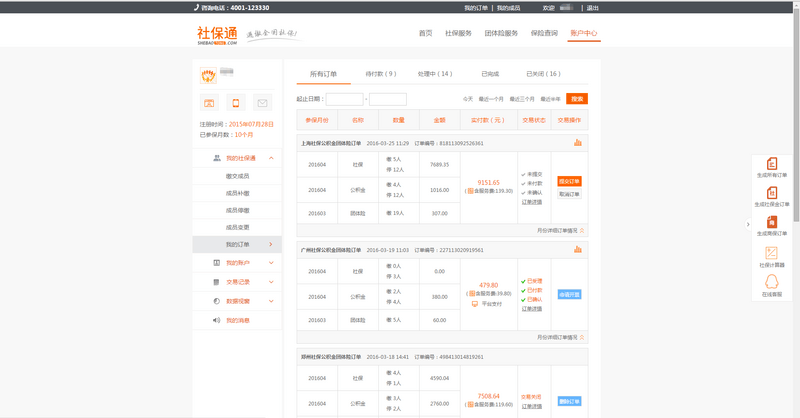Switch to the 已完成 tab

pos(490,74)
